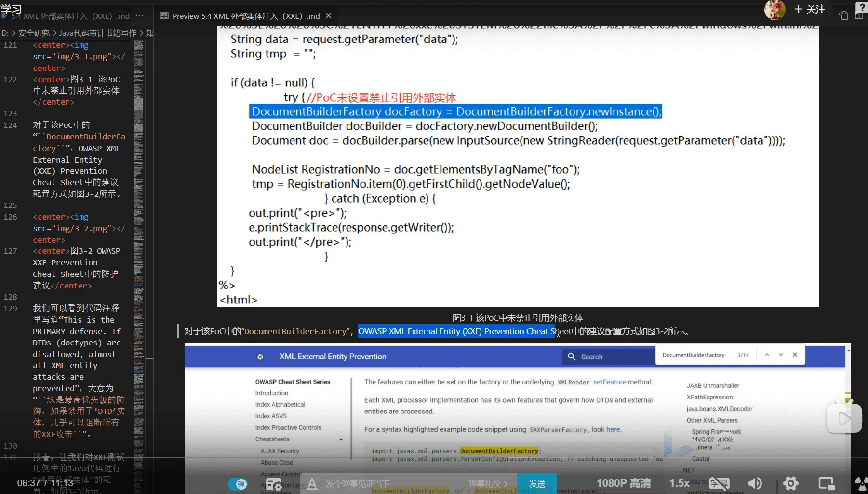Click the 06:37 / 11:13 time display
This screenshot has height=494, width=868.
click(45, 483)
